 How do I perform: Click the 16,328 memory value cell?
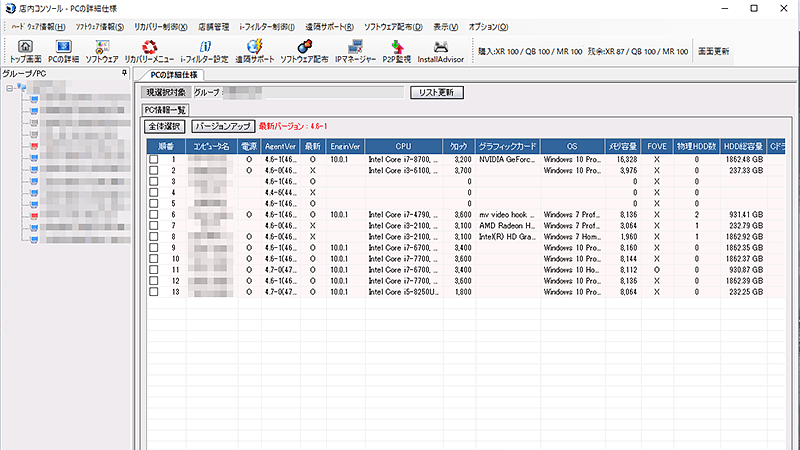pos(623,159)
